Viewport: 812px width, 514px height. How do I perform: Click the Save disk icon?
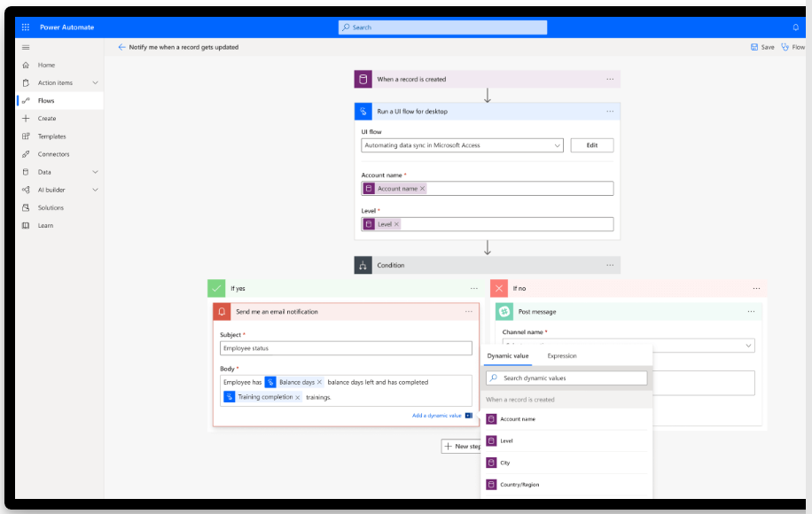754,47
